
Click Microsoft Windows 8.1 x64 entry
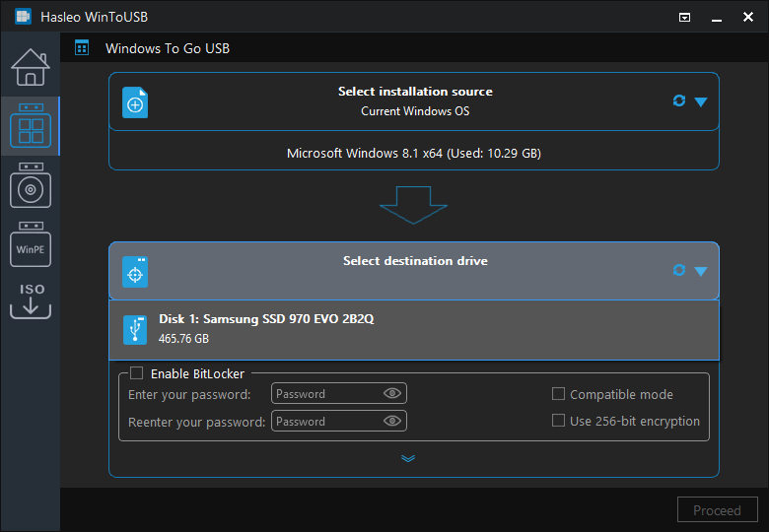click(414, 154)
